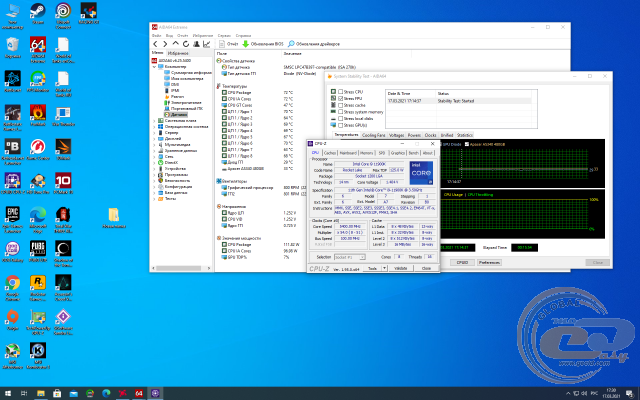Click the taskbar clock

pos(611,393)
